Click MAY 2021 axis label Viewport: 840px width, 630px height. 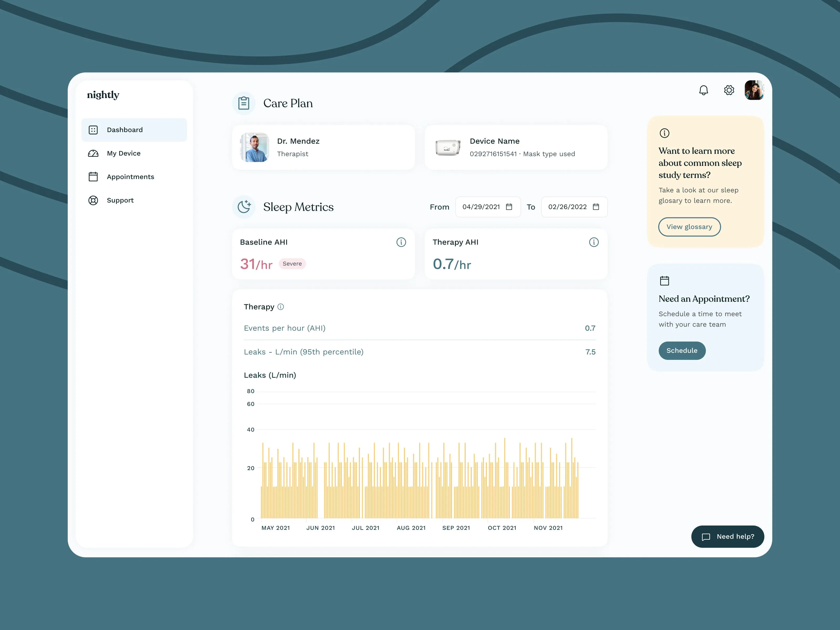tap(276, 528)
